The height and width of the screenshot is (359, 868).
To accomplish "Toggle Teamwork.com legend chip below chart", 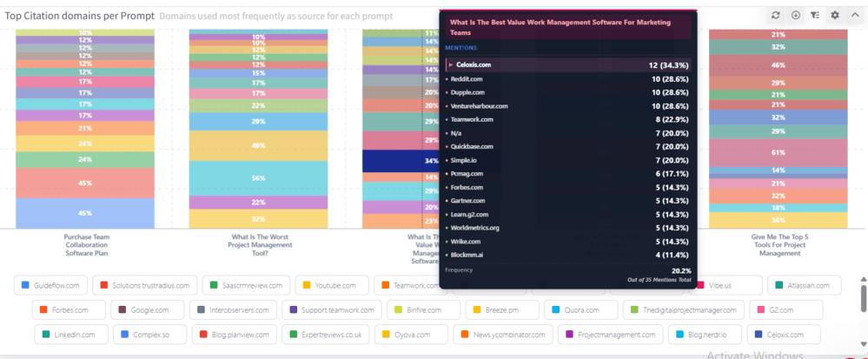I will [x=407, y=285].
